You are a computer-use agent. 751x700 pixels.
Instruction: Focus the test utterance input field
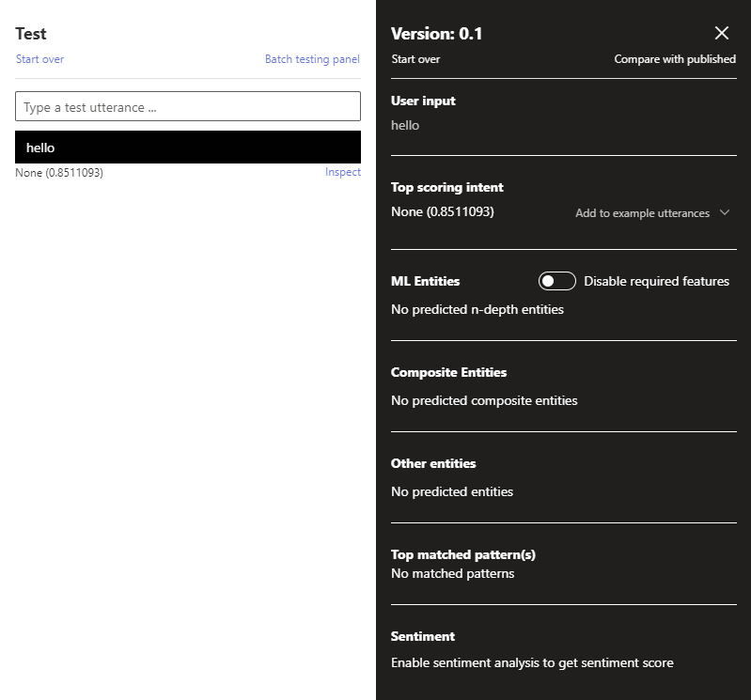click(188, 107)
